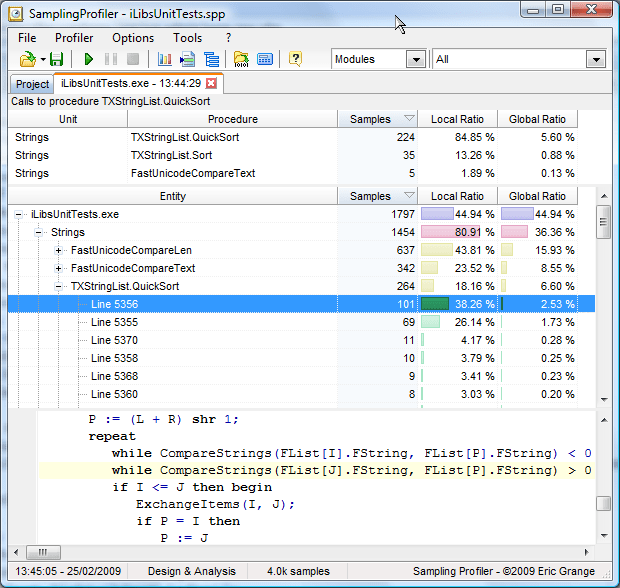This screenshot has height=588, width=620.
Task: Click the source pane vertical scrollbar thumb
Action: [604, 504]
